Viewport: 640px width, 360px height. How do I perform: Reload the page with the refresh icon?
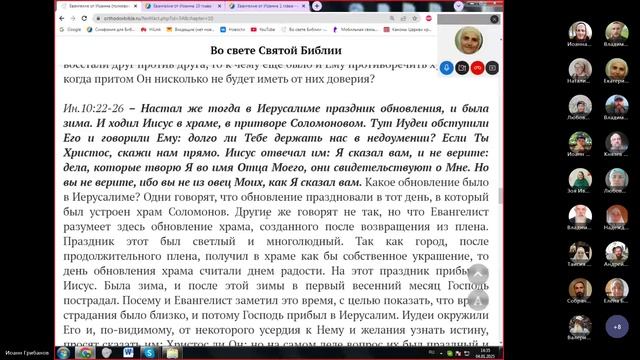(x=84, y=18)
